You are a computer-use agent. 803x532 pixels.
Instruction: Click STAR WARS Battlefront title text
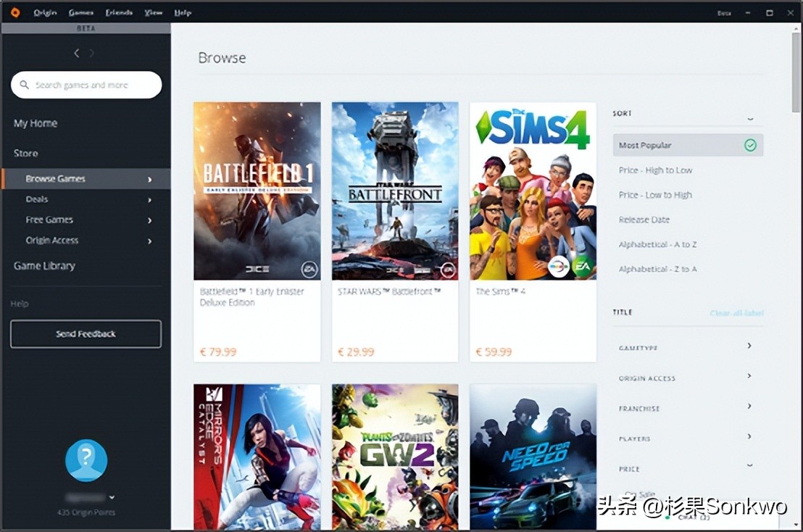389,291
